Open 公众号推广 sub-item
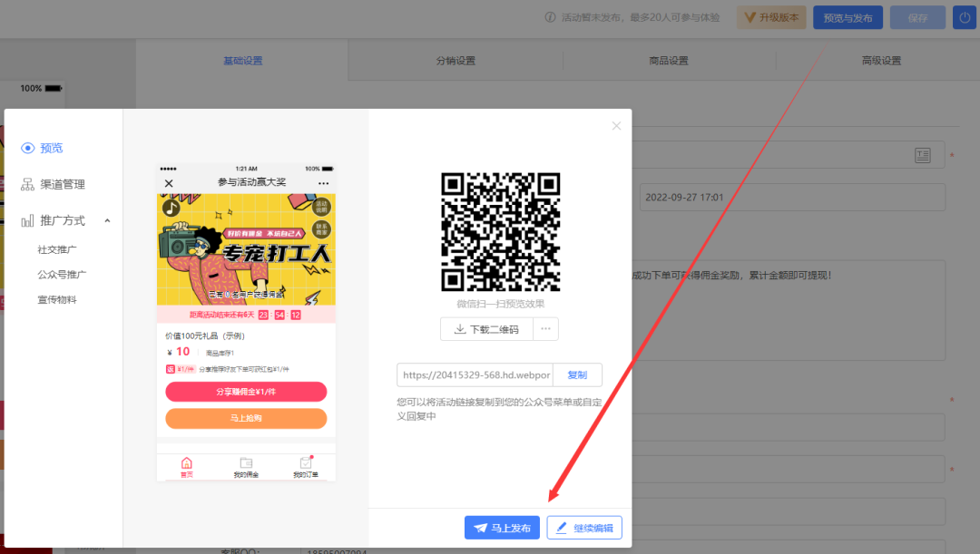The image size is (980, 554). [62, 274]
